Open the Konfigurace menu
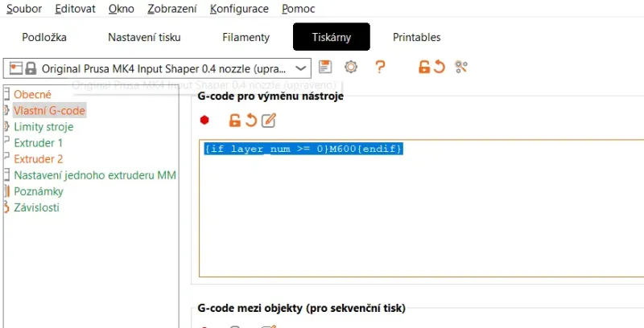The height and width of the screenshot is (328, 644). (x=239, y=8)
